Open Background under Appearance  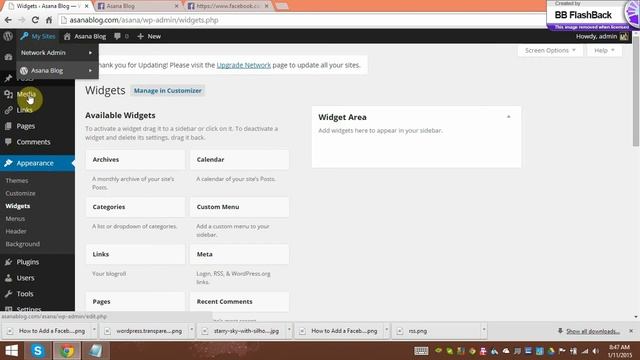(x=22, y=244)
